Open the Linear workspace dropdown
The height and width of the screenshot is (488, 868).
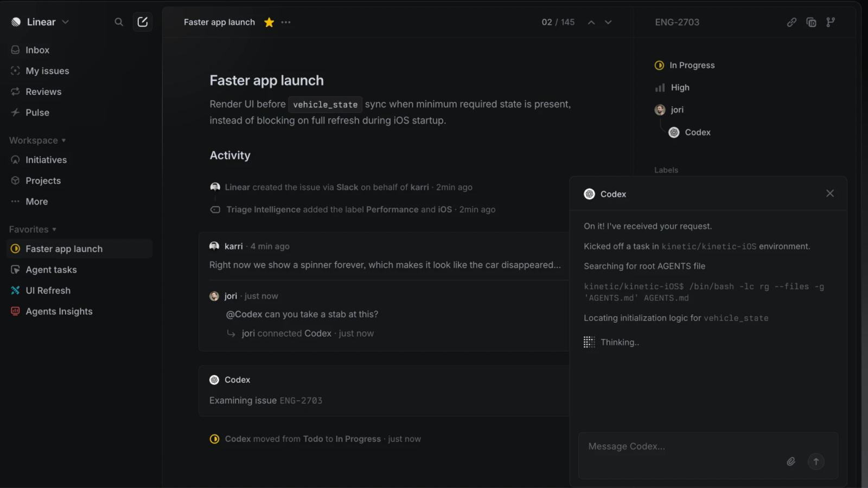[x=40, y=22]
